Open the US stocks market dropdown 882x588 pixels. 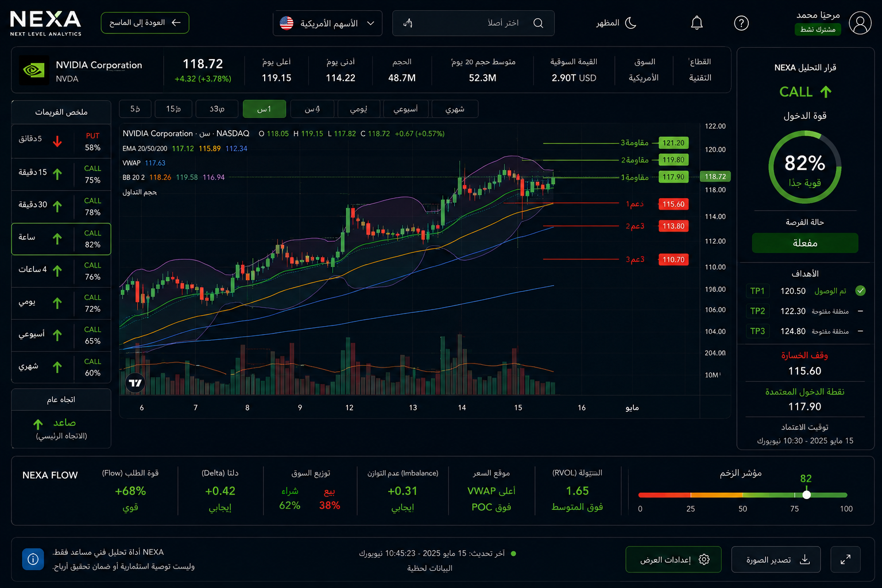tap(327, 23)
